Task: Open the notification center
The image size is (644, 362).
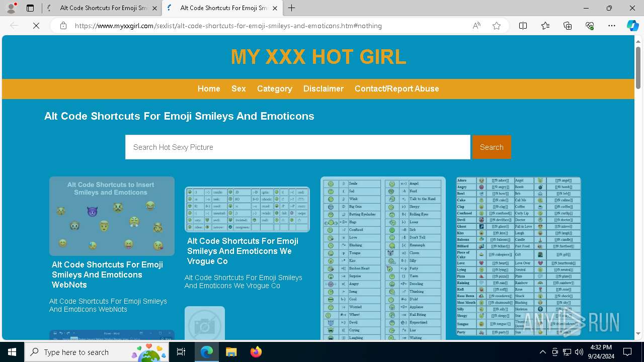Action: 628,352
